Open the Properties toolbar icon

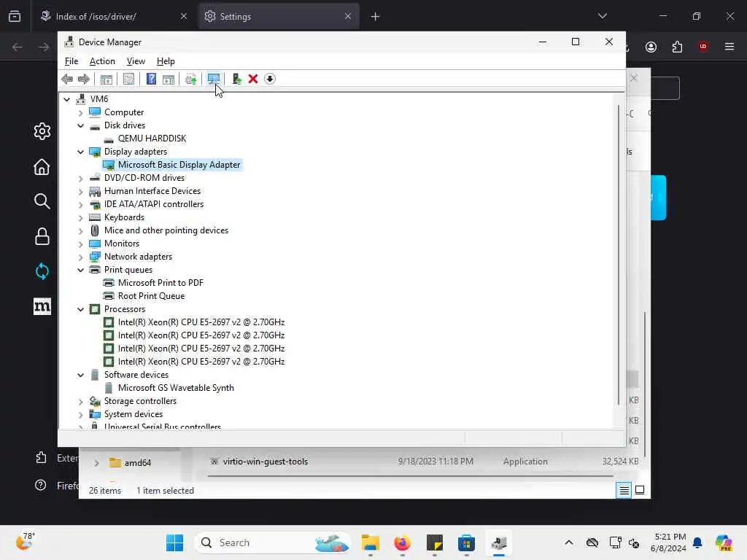(x=128, y=79)
